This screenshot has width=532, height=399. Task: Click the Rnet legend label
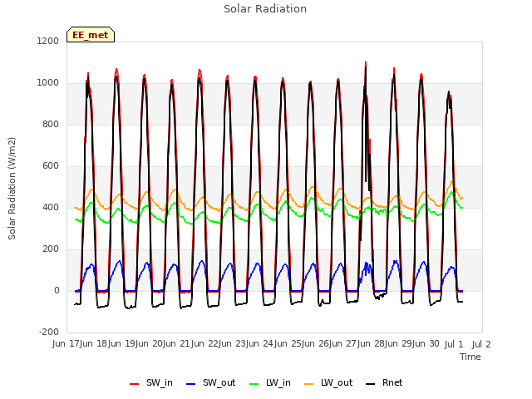[392, 382]
